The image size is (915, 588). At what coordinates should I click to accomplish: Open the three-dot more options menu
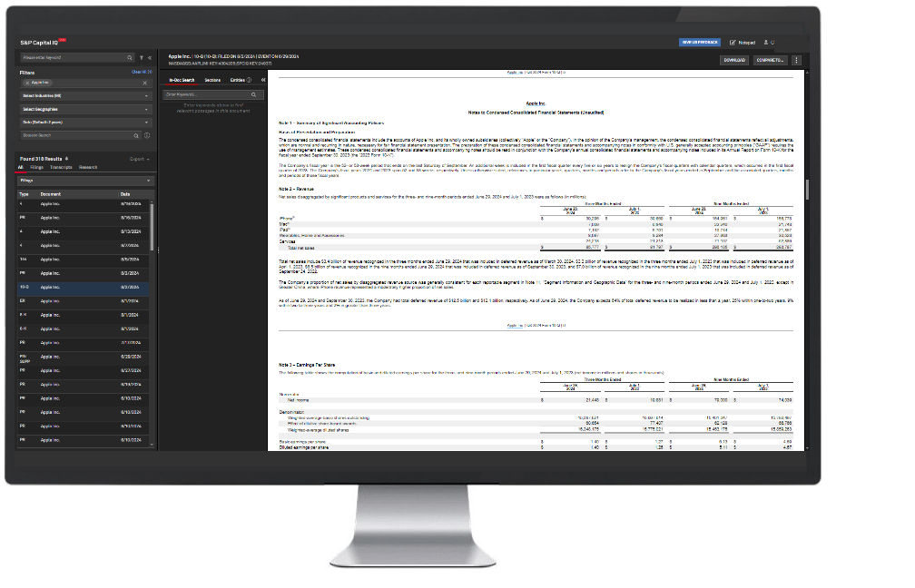tap(797, 60)
